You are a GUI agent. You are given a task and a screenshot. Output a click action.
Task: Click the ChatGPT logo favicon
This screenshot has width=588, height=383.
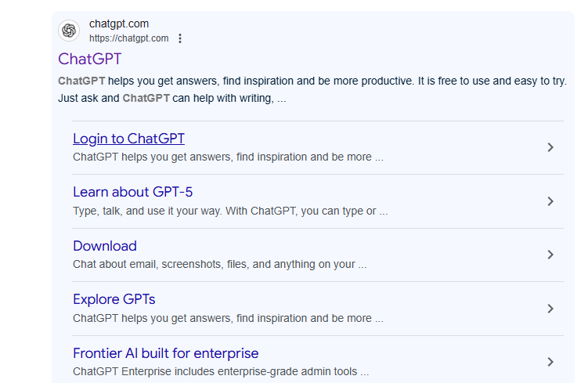[x=69, y=31]
